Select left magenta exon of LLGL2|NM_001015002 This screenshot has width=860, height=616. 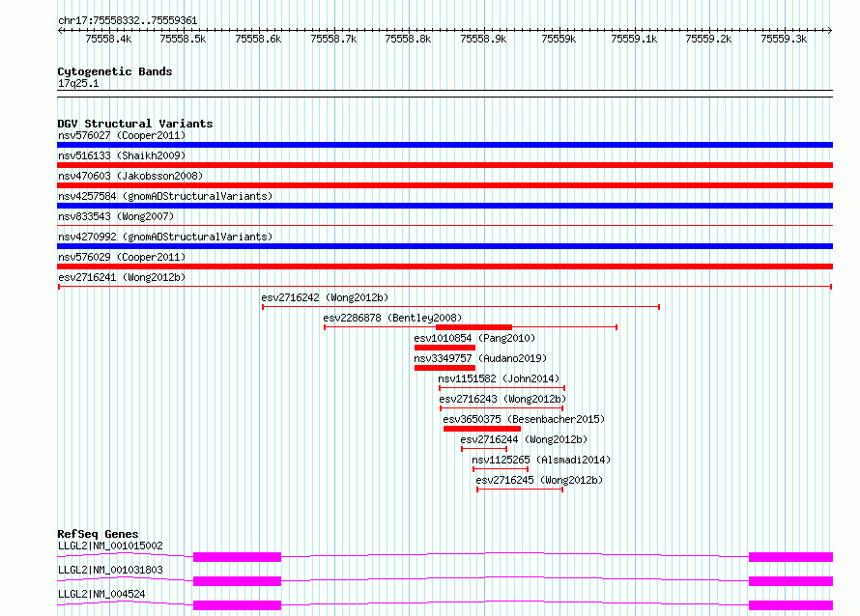(238, 557)
